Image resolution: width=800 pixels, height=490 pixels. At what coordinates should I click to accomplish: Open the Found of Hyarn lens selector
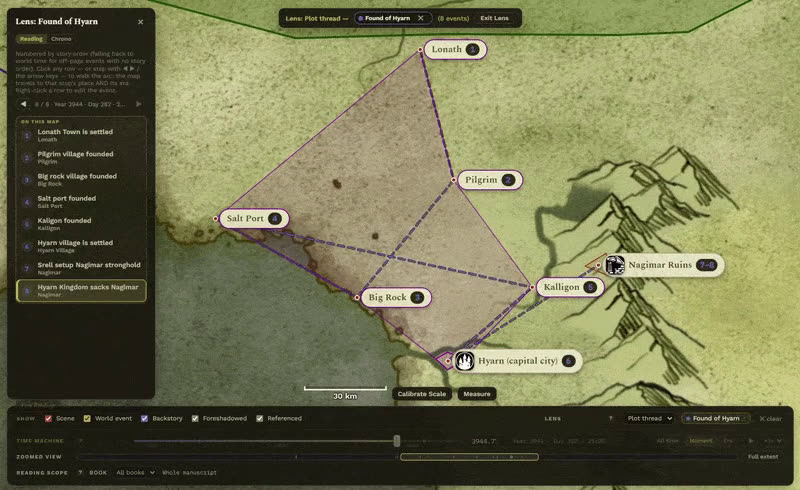point(716,419)
